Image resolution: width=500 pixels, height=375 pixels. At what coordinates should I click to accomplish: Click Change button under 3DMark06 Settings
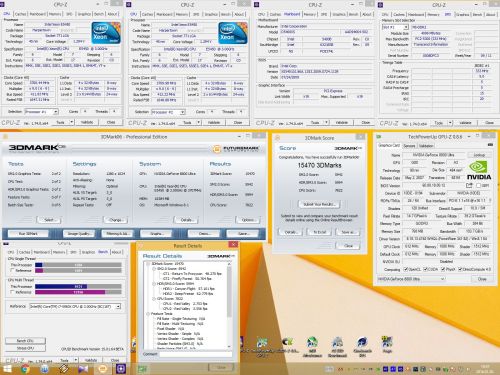[116, 220]
